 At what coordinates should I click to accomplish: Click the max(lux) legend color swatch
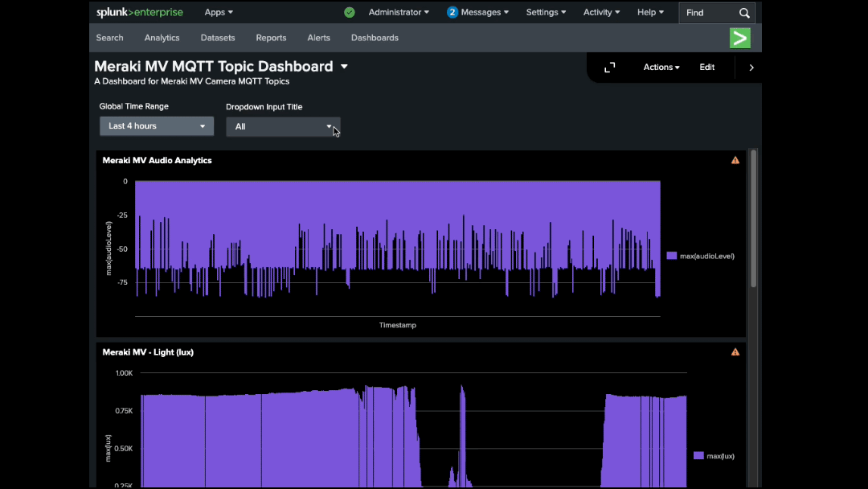click(x=698, y=456)
